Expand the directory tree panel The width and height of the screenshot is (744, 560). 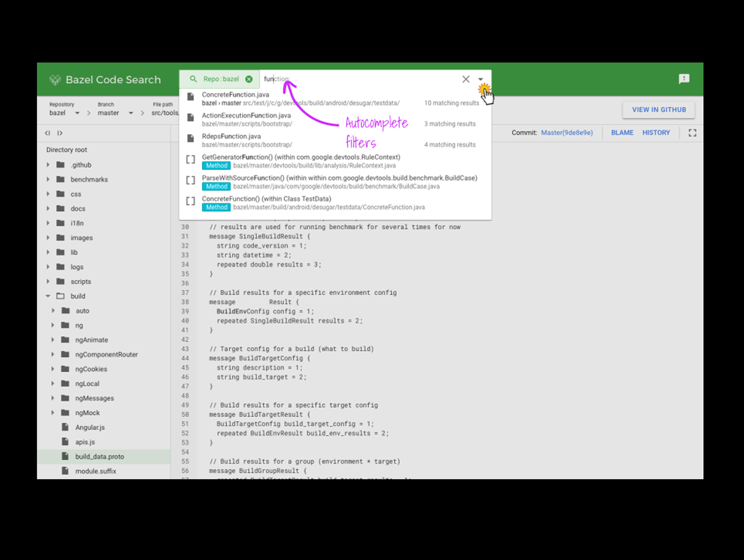[60, 133]
